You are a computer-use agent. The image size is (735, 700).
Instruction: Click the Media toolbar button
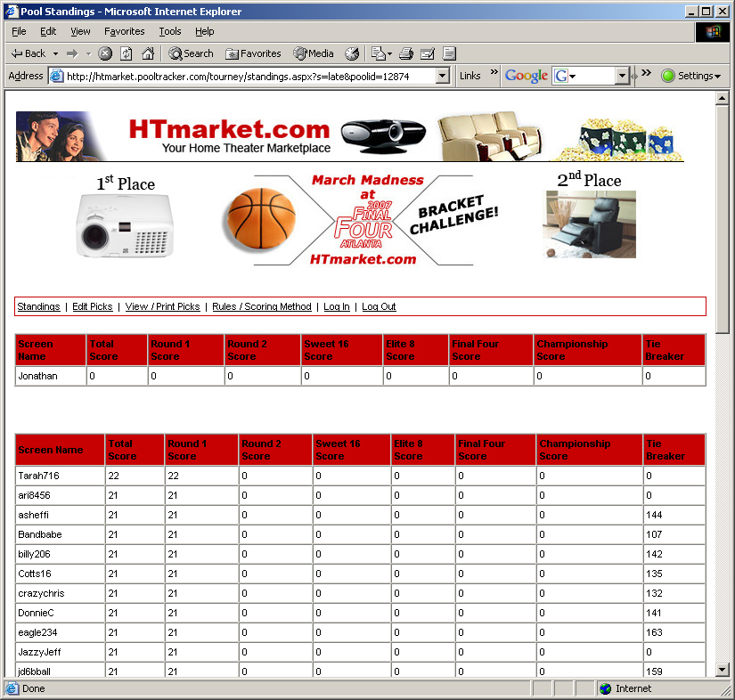[x=314, y=53]
